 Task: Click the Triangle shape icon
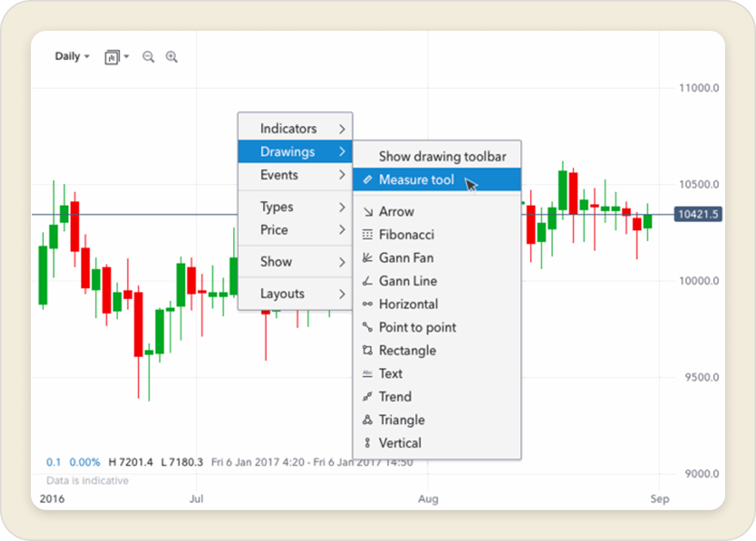tap(367, 420)
